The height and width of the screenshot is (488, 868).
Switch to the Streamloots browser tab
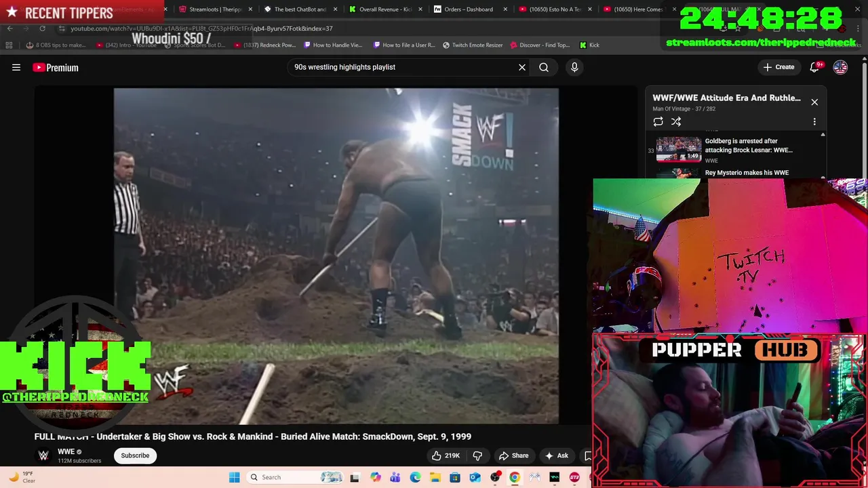(215, 9)
